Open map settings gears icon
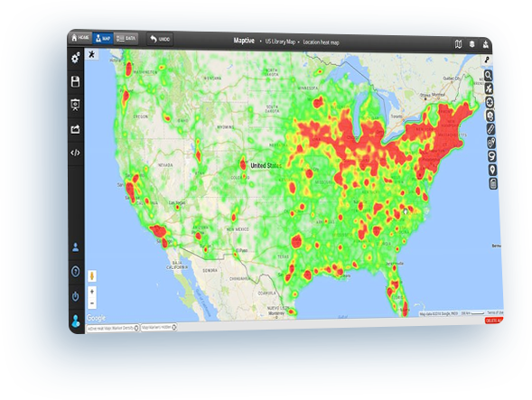This screenshot has width=532, height=400. point(75,58)
